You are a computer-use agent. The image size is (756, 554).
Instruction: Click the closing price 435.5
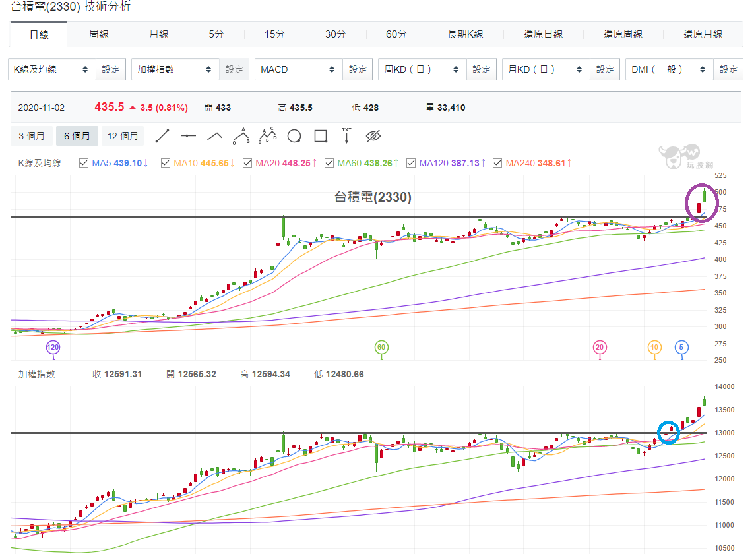coord(110,107)
